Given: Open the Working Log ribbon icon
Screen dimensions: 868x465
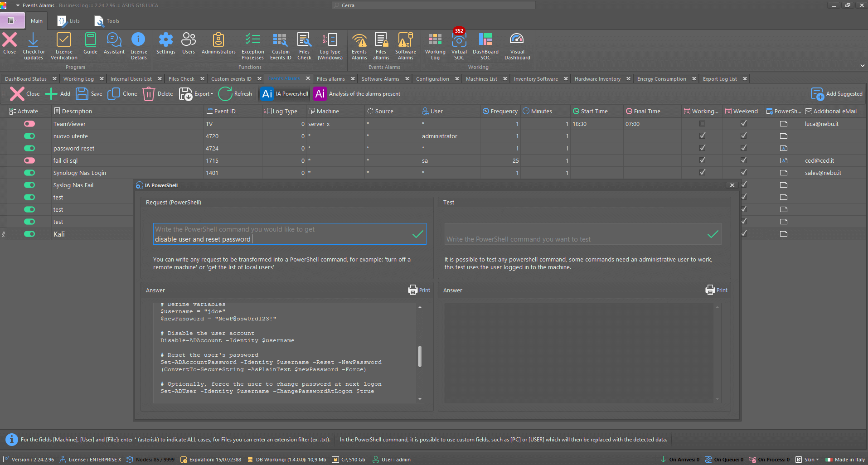Looking at the screenshot, I should tap(435, 45).
